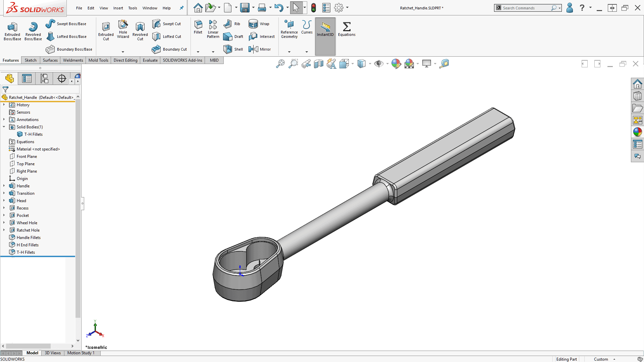
Task: Collapse the Solid Bodies folder
Action: (x=4, y=127)
